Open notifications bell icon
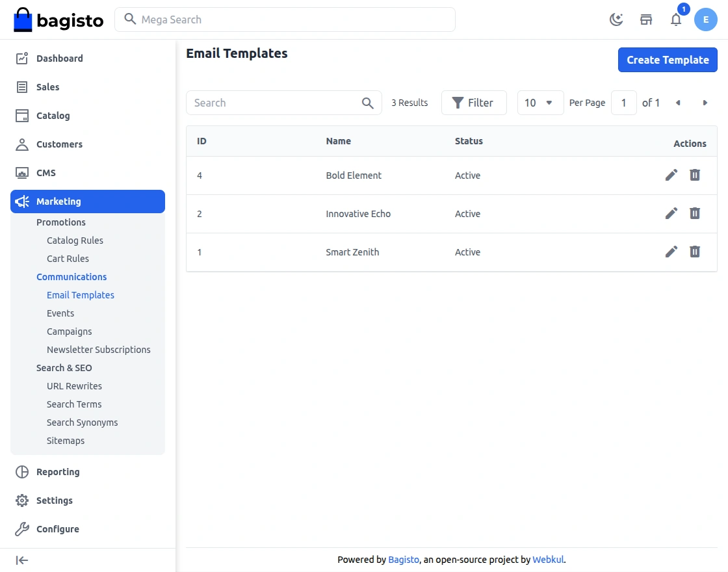The height and width of the screenshot is (572, 728). click(676, 19)
